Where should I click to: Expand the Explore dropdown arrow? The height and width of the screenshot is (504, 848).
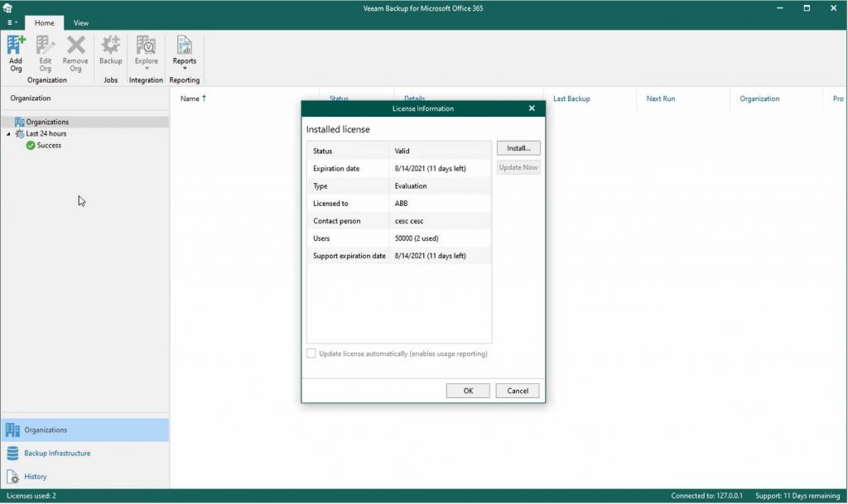pyautogui.click(x=146, y=69)
